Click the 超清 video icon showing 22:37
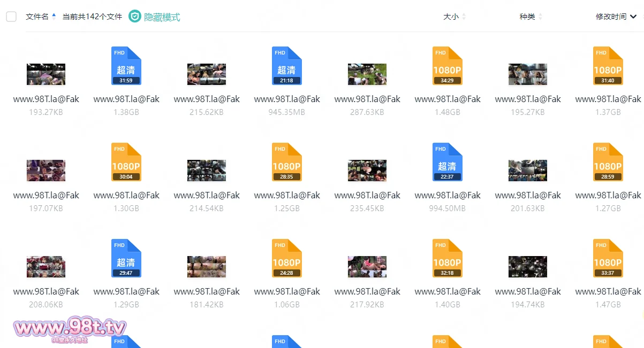644x348 pixels. [x=448, y=162]
